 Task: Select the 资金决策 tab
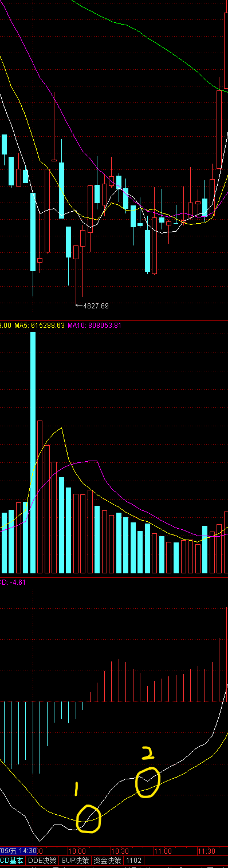(x=107, y=860)
